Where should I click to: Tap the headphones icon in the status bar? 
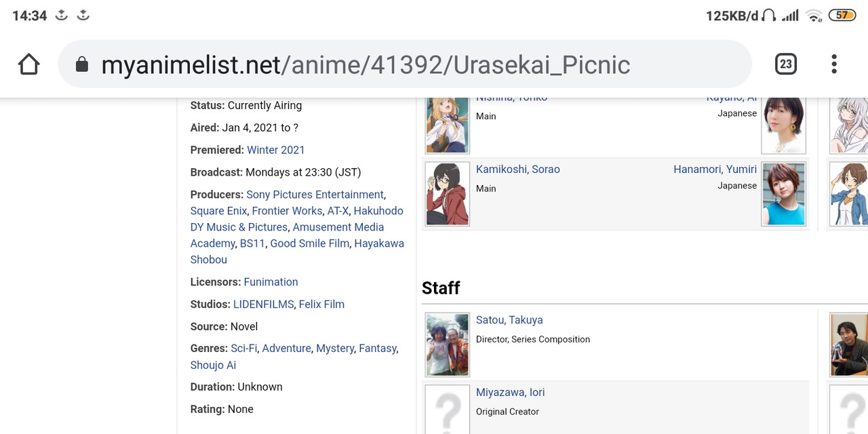click(x=770, y=14)
